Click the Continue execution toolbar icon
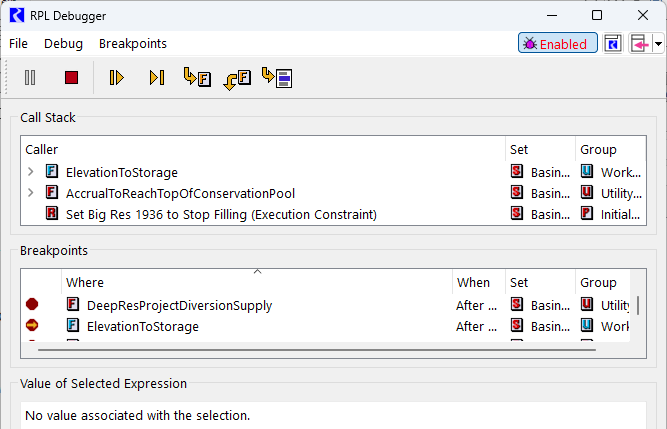 point(117,77)
